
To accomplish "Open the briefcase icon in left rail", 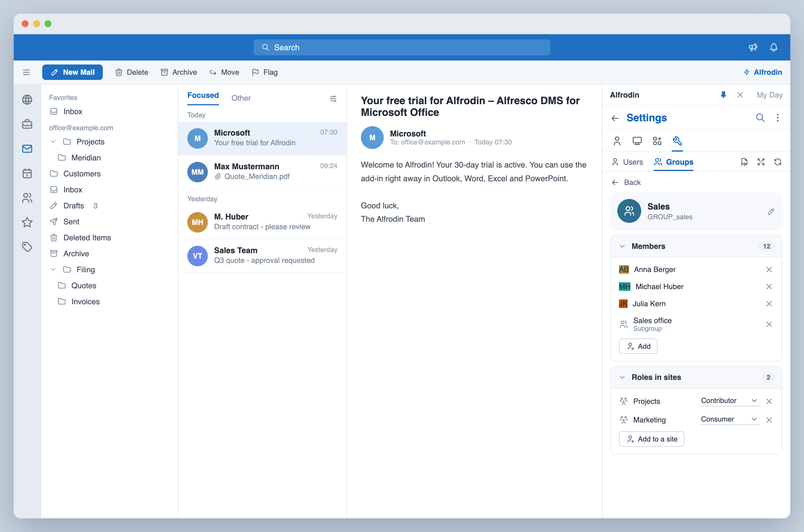I will [x=27, y=124].
